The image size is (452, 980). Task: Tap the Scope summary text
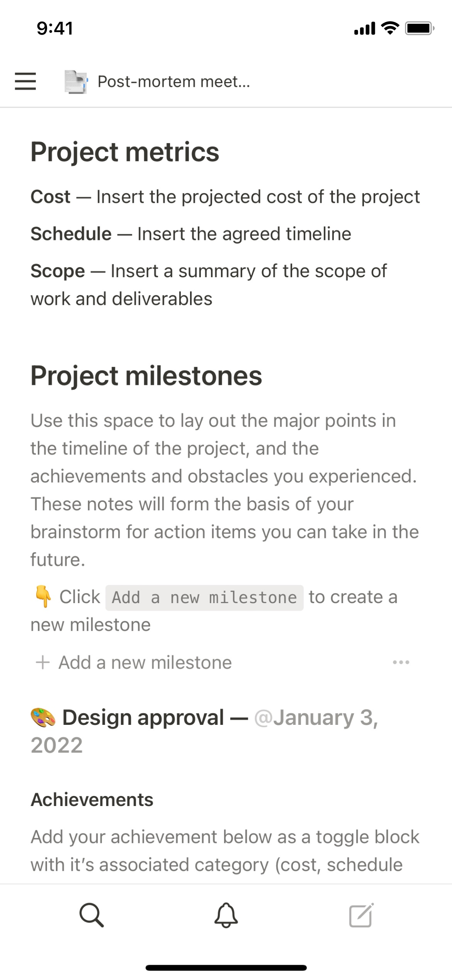point(209,284)
